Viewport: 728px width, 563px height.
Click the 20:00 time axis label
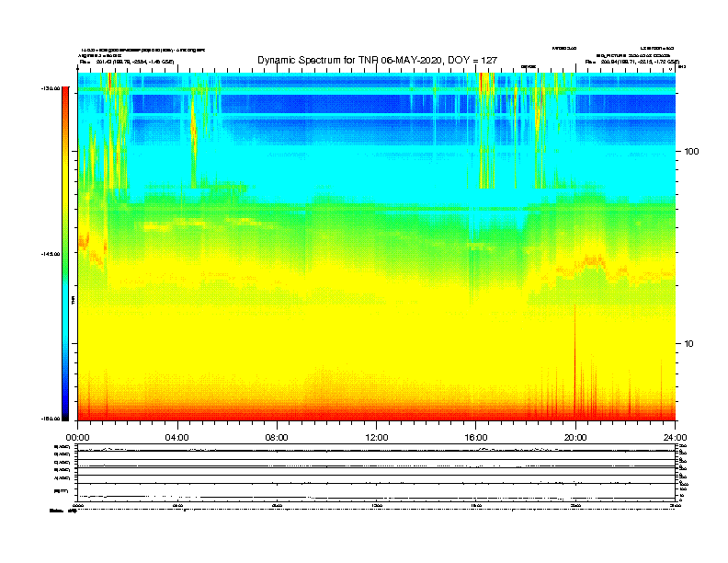click(575, 438)
